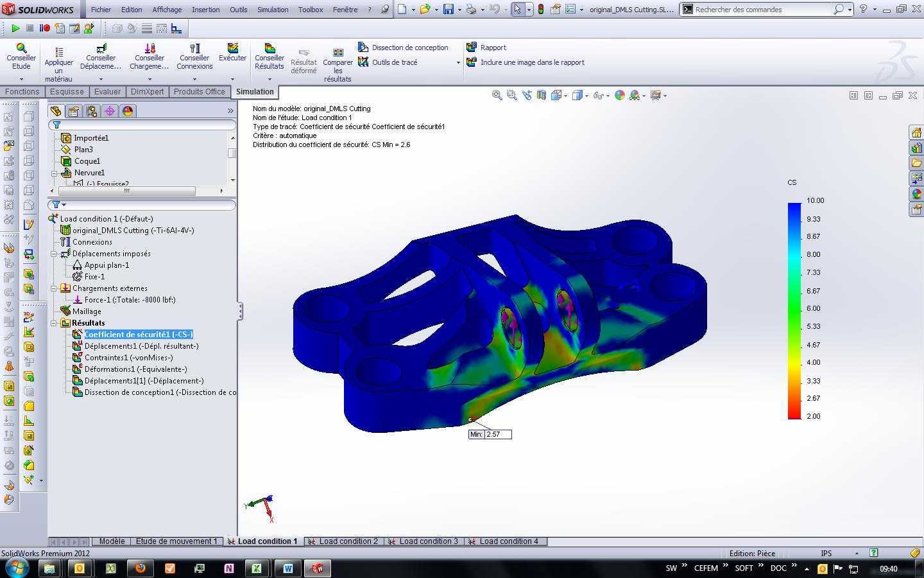Image resolution: width=924 pixels, height=578 pixels.
Task: Open Dissection de conception
Action: tap(403, 48)
